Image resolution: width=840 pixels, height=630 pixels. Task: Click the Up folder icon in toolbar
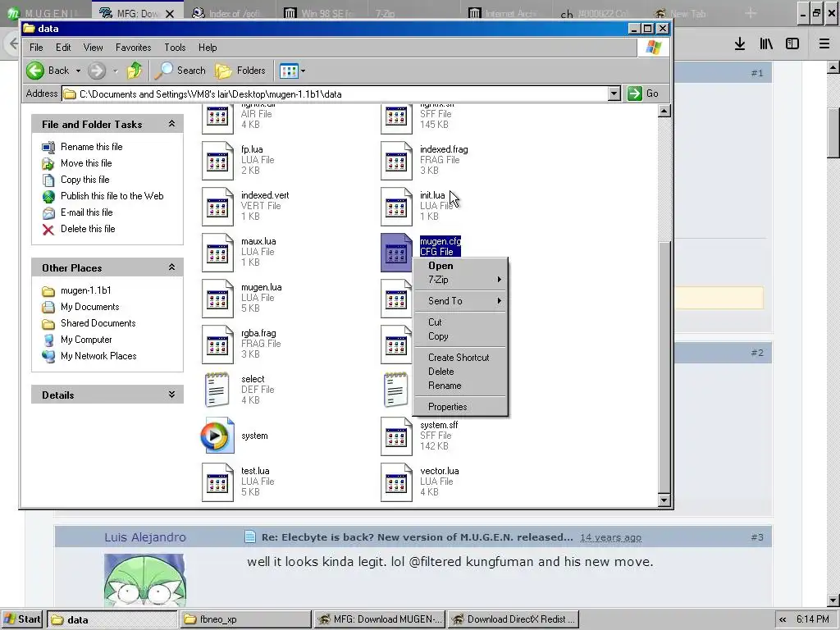pyautogui.click(x=135, y=71)
